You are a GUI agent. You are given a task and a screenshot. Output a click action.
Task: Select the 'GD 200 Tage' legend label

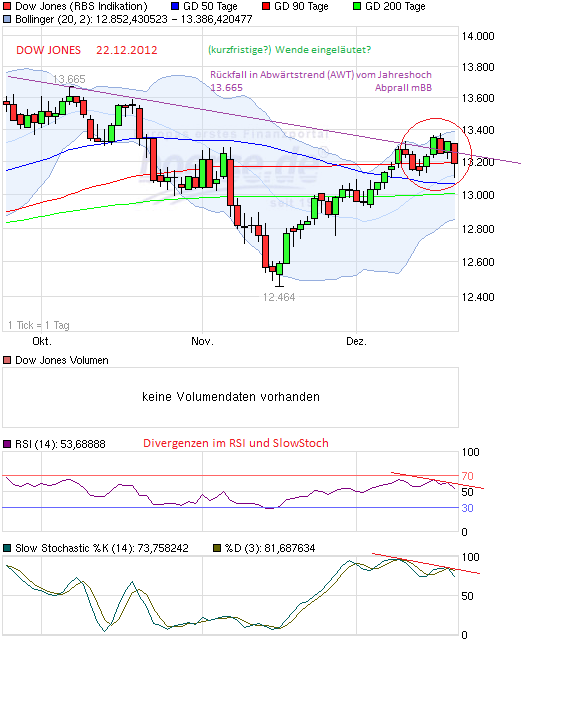[395, 6]
